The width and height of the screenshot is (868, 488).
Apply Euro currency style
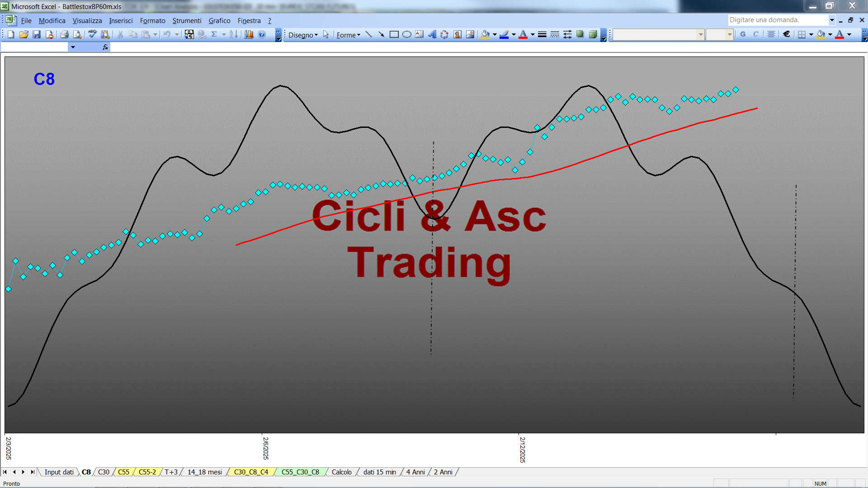click(x=787, y=34)
